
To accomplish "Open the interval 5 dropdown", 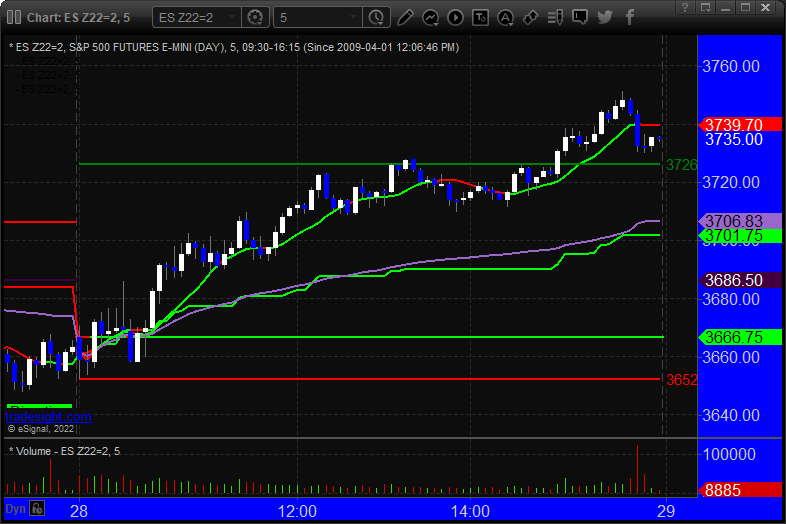I will [x=318, y=18].
